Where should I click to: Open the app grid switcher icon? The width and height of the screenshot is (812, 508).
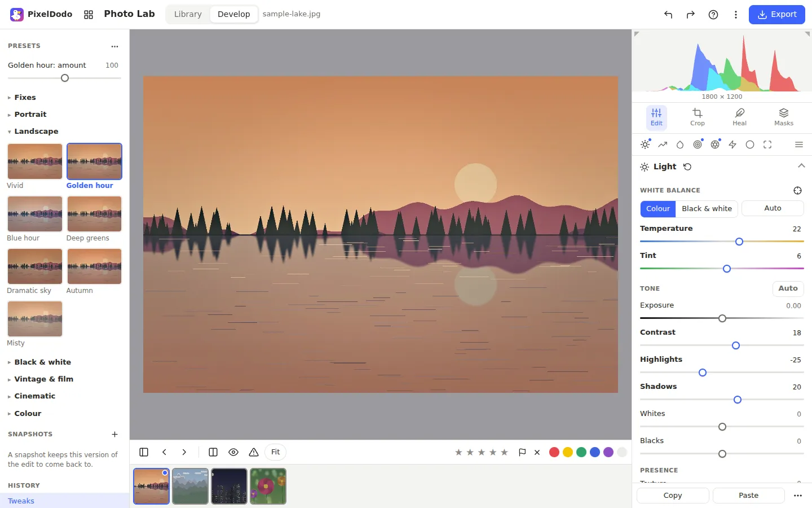[89, 15]
